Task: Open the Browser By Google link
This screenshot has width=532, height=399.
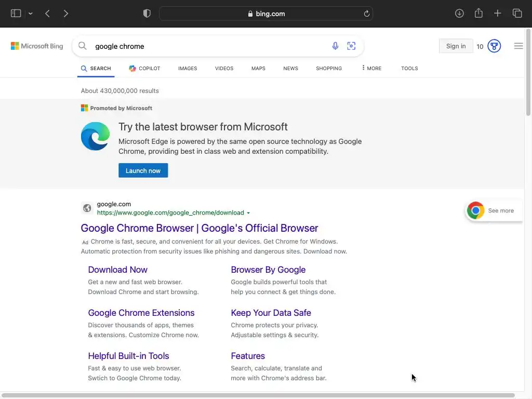Action: (268, 270)
